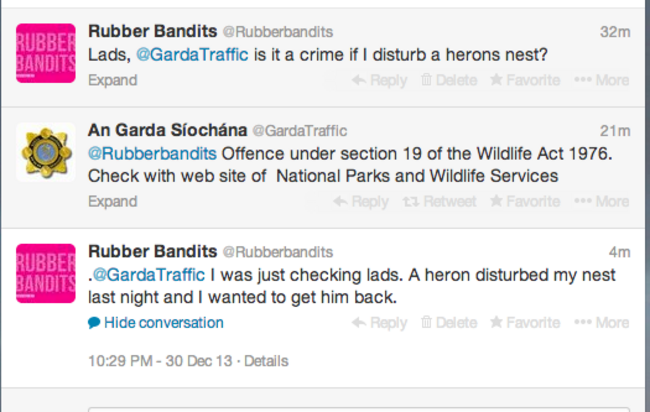Delete the 'just checking lads' tweet
The height and width of the screenshot is (412, 650).
tap(449, 322)
